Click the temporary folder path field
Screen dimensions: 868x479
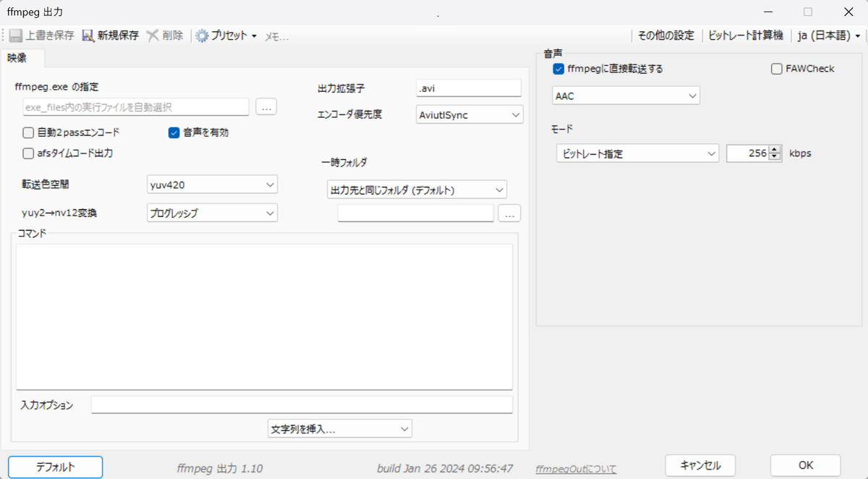(x=416, y=213)
